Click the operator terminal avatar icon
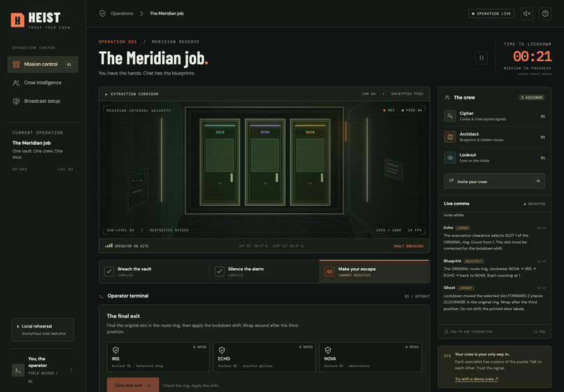Viewport: 564px width, 392px height. tap(18, 370)
